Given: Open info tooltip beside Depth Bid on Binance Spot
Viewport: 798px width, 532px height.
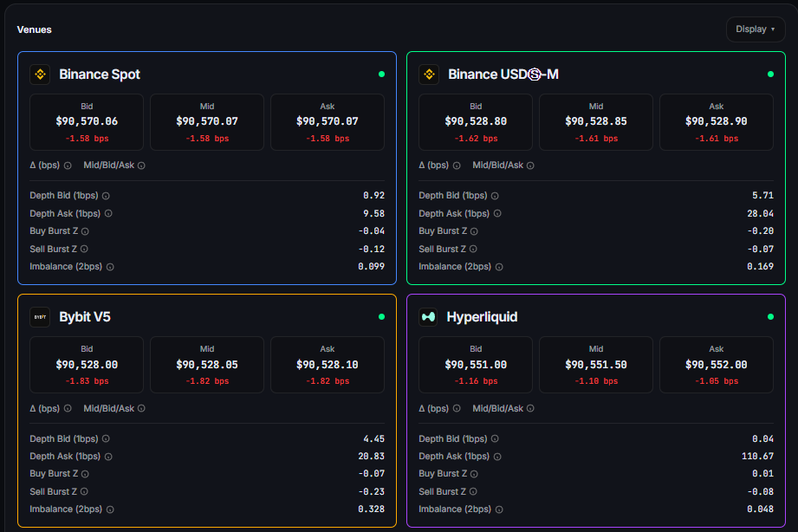Looking at the screenshot, I should pyautogui.click(x=106, y=196).
